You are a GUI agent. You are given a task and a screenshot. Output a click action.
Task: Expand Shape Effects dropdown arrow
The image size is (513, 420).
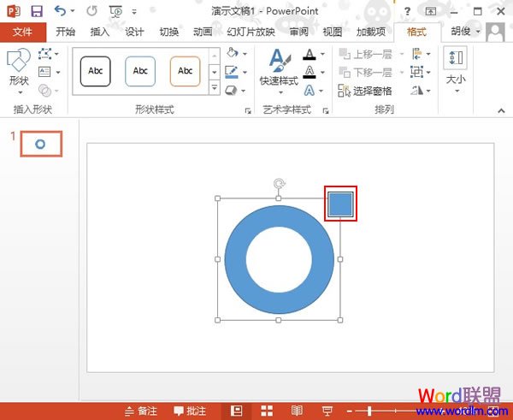[244, 91]
